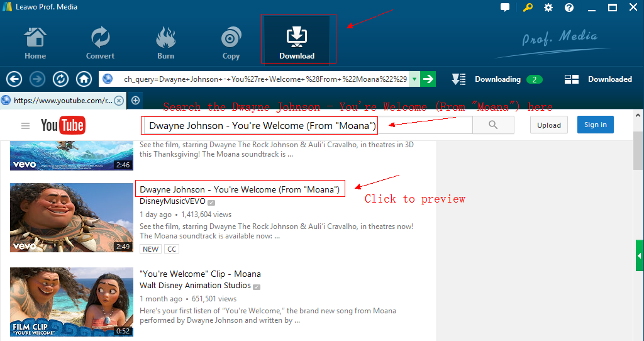The width and height of the screenshot is (644, 341).
Task: Select the youtube.com browser tab
Action: coord(62,100)
